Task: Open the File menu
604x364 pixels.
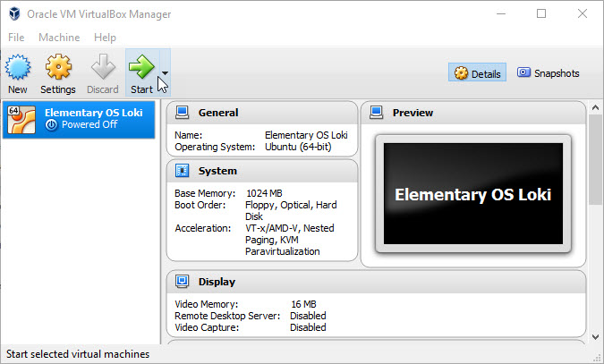Action: pos(16,38)
